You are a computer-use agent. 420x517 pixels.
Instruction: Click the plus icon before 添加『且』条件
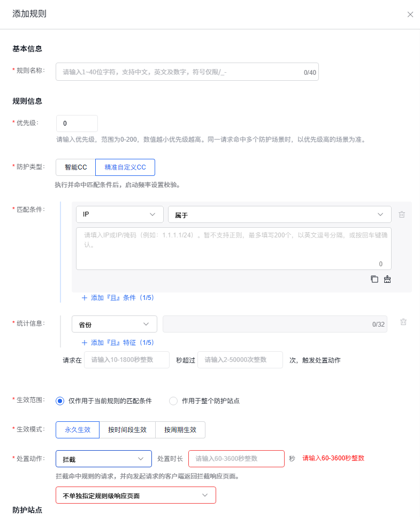tap(85, 298)
